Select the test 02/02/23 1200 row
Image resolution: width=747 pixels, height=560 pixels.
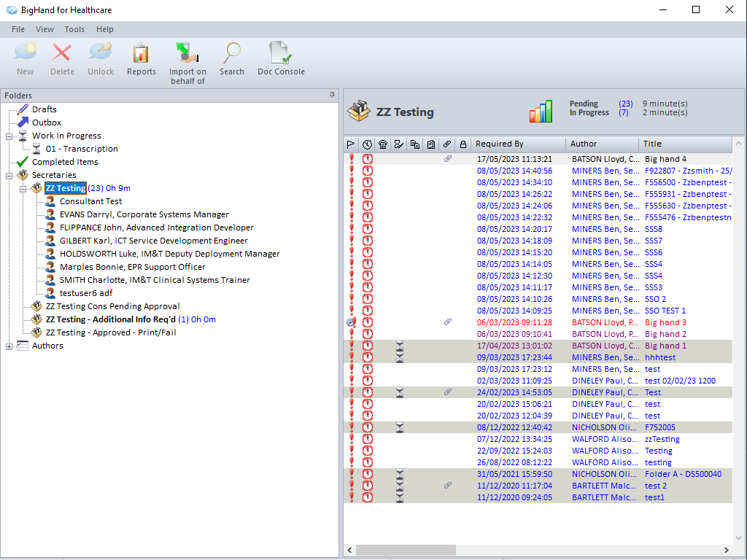click(x=538, y=381)
